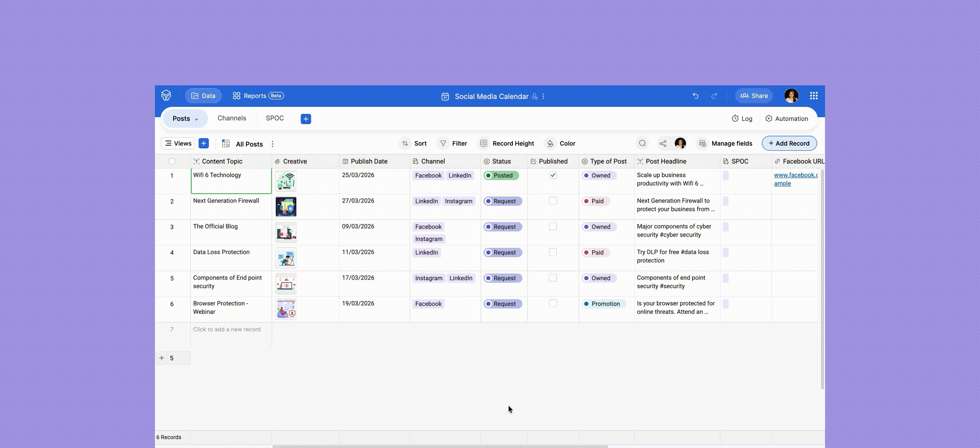Switch to the Reports tab
The image size is (980, 448).
(x=257, y=95)
